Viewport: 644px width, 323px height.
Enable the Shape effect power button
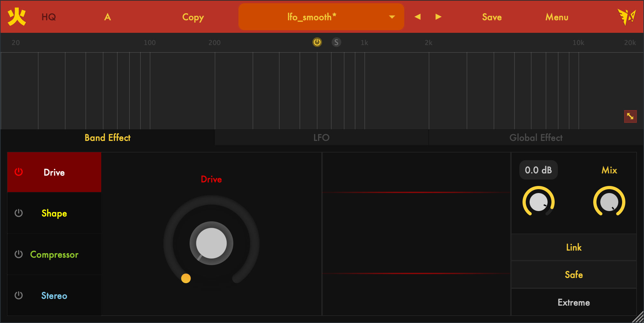[x=19, y=213]
